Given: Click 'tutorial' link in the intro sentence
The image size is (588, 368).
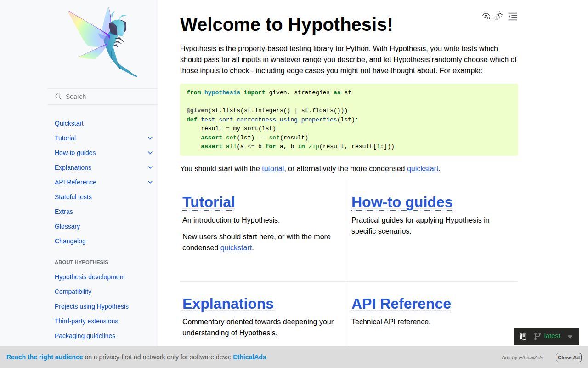Looking at the screenshot, I should (x=273, y=168).
